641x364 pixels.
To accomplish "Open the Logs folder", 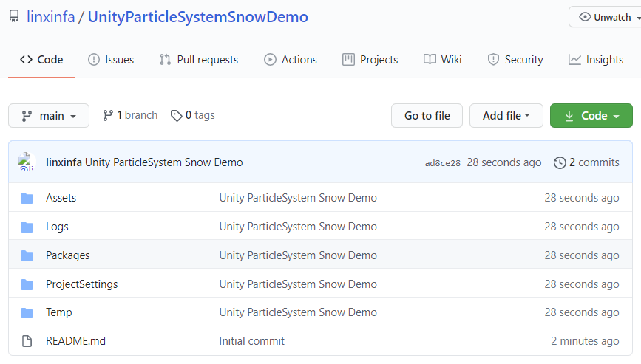I will [x=57, y=227].
